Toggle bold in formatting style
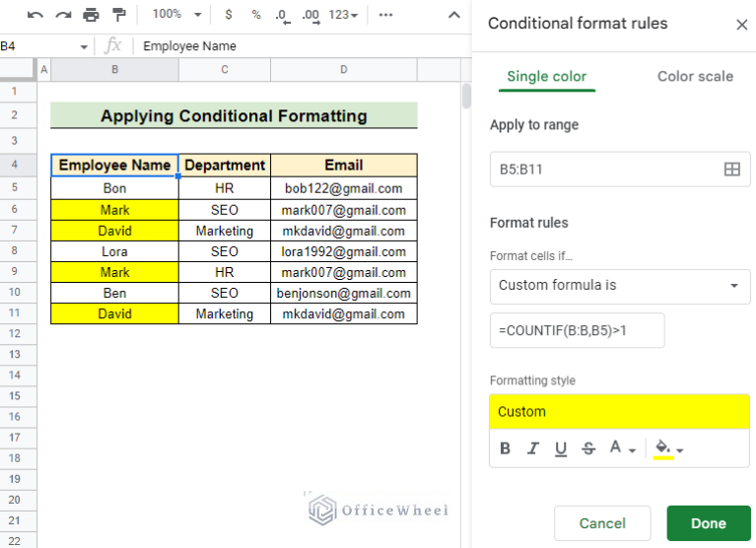Image resolution: width=756 pixels, height=548 pixels. point(506,448)
